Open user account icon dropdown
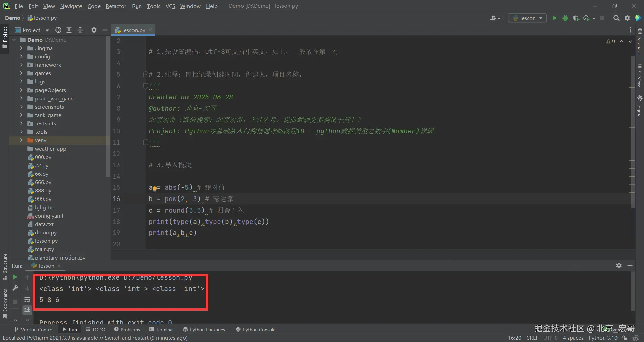The width and height of the screenshot is (644, 342). (x=495, y=18)
